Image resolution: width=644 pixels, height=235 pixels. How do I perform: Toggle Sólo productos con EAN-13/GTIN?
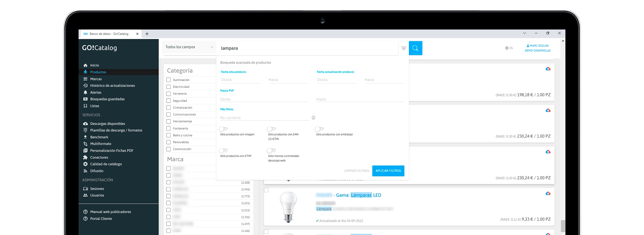coord(271,129)
